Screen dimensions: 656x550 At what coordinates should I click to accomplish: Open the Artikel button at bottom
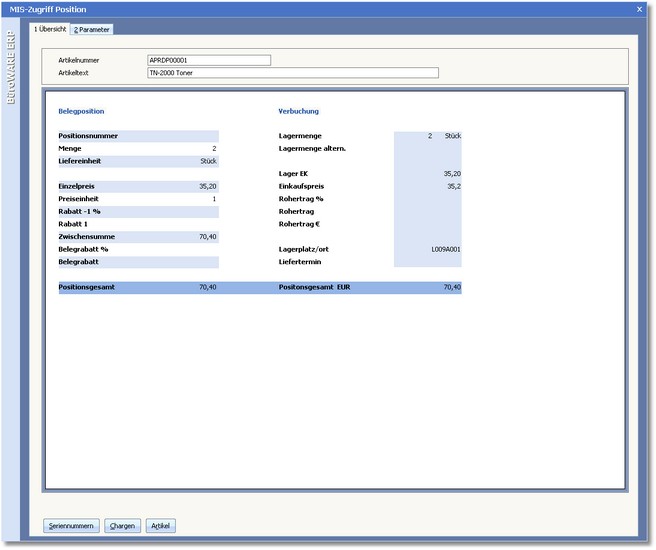pyautogui.click(x=160, y=526)
